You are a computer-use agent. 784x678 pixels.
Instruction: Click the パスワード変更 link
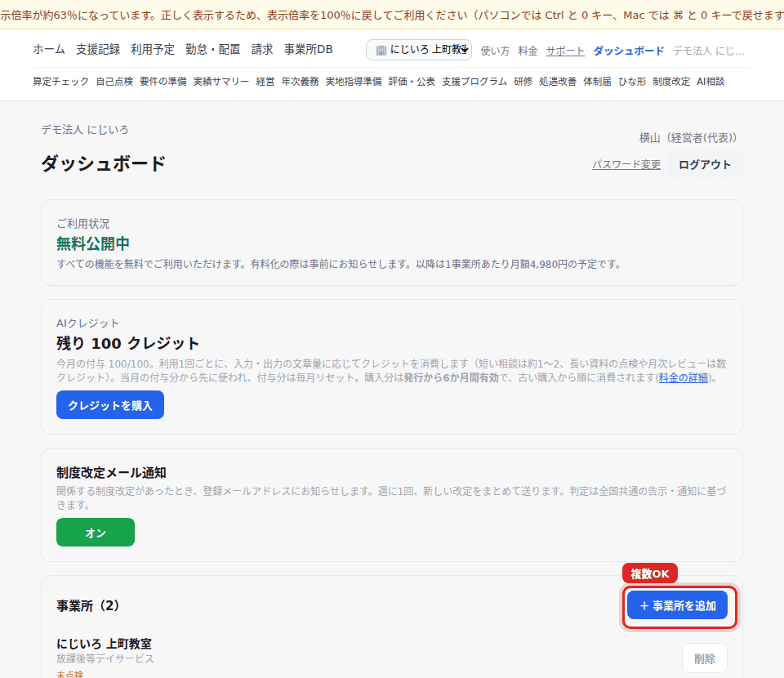626,164
